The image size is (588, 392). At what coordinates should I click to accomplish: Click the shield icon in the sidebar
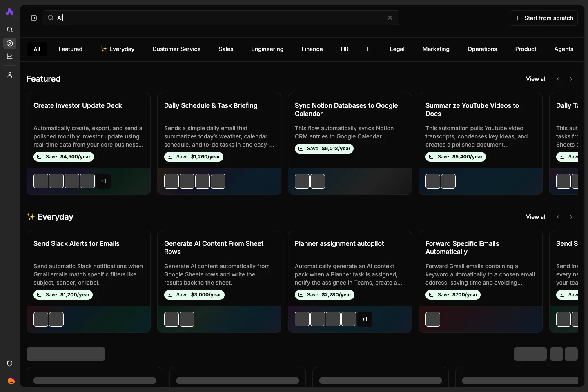coord(10,363)
